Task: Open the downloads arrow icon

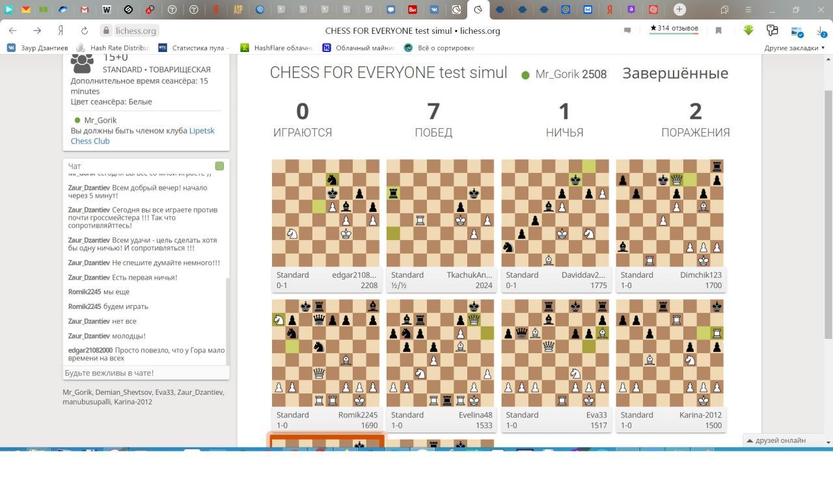Action: (821, 31)
